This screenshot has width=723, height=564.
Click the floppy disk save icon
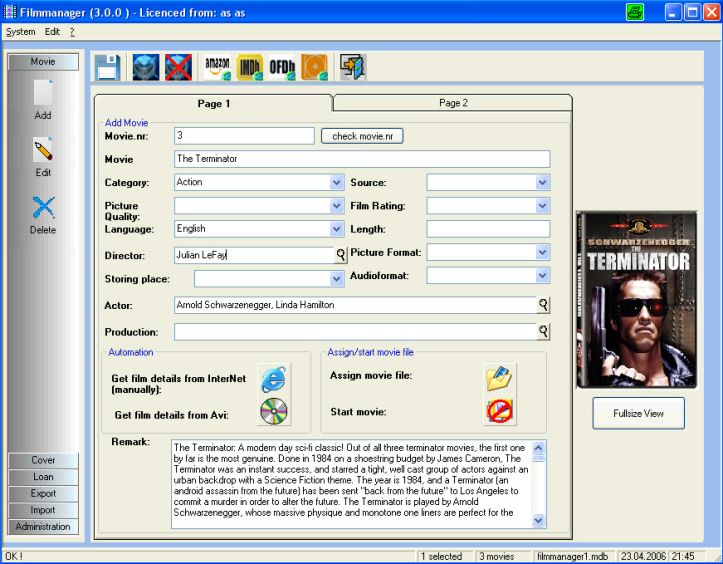[108, 67]
